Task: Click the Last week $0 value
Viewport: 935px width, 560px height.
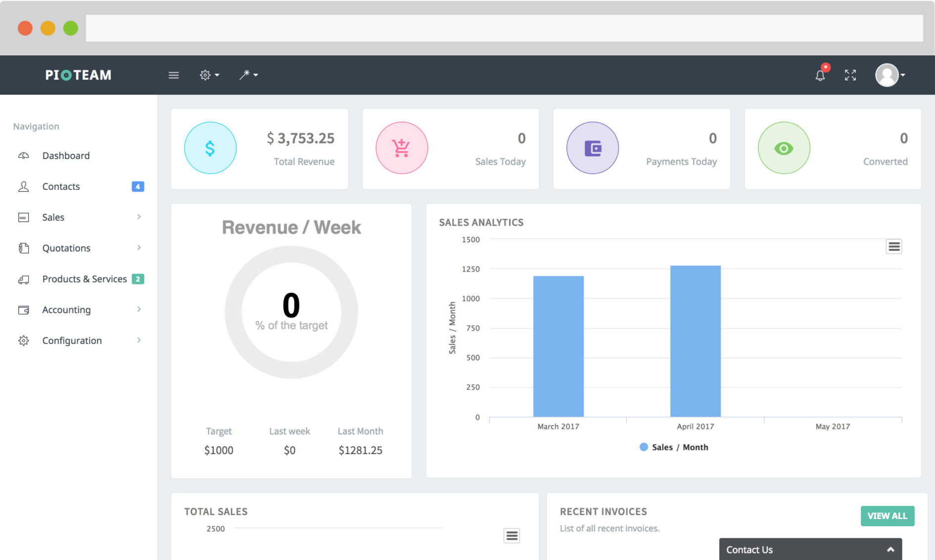Action: [289, 450]
